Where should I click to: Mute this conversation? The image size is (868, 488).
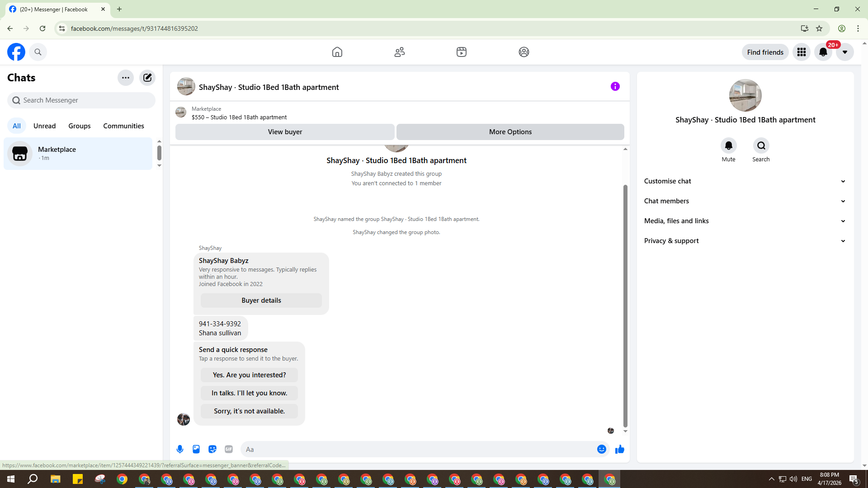pos(728,146)
